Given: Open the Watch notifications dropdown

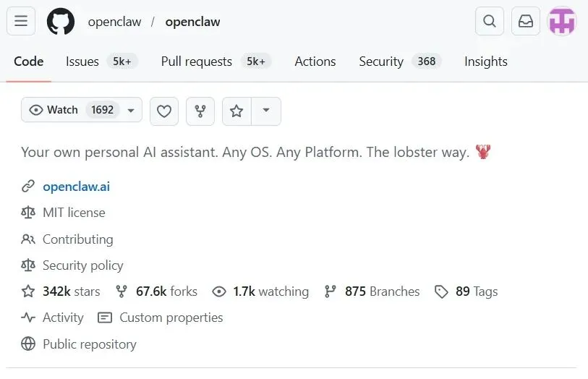Looking at the screenshot, I should (82, 111).
